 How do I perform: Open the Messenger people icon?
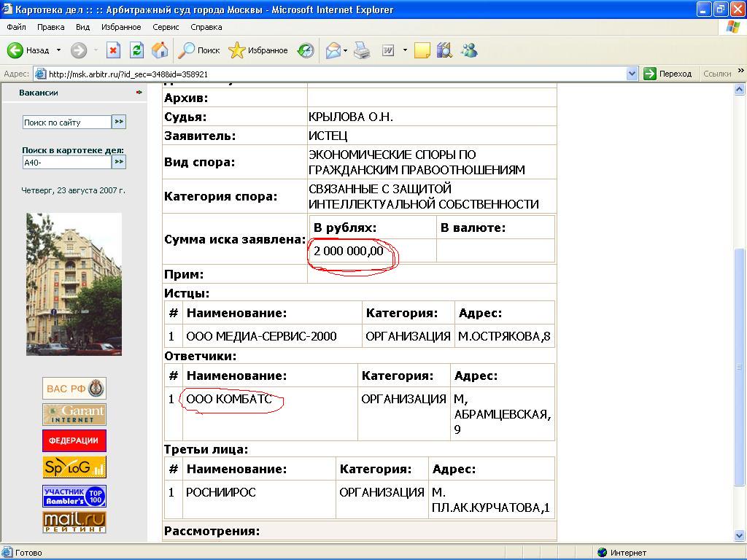coord(469,50)
